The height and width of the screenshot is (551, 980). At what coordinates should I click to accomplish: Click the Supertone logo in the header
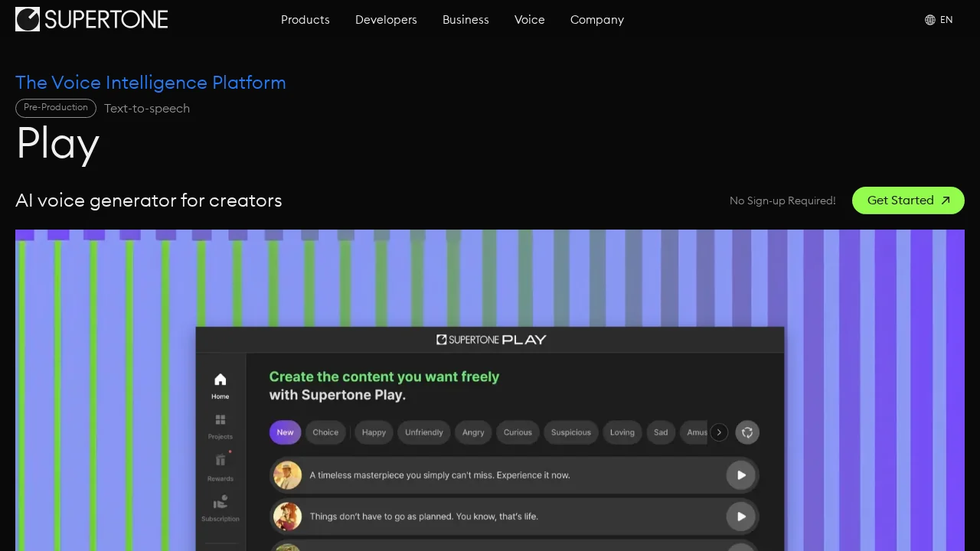[x=91, y=19]
